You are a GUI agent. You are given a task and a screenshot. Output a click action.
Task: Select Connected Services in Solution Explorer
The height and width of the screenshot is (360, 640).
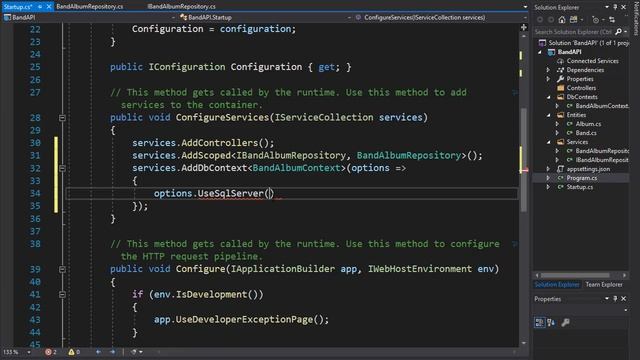coord(592,61)
